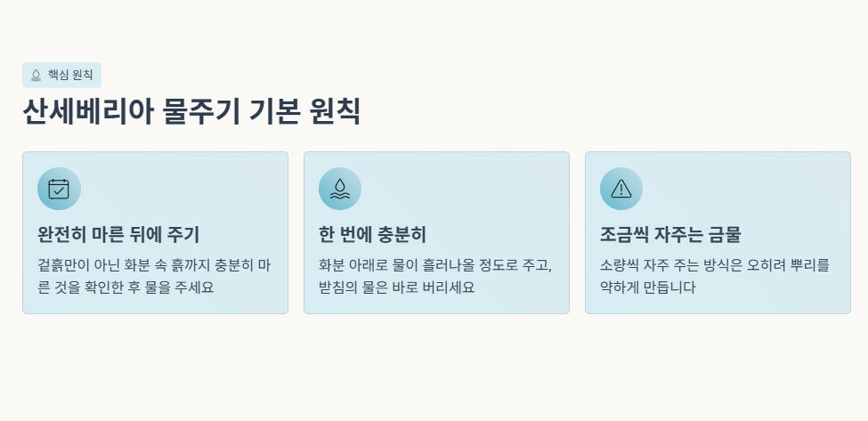Viewport: 868px width, 421px height.
Task: Click the words 기본 원칙 in the heading
Action: [x=304, y=111]
